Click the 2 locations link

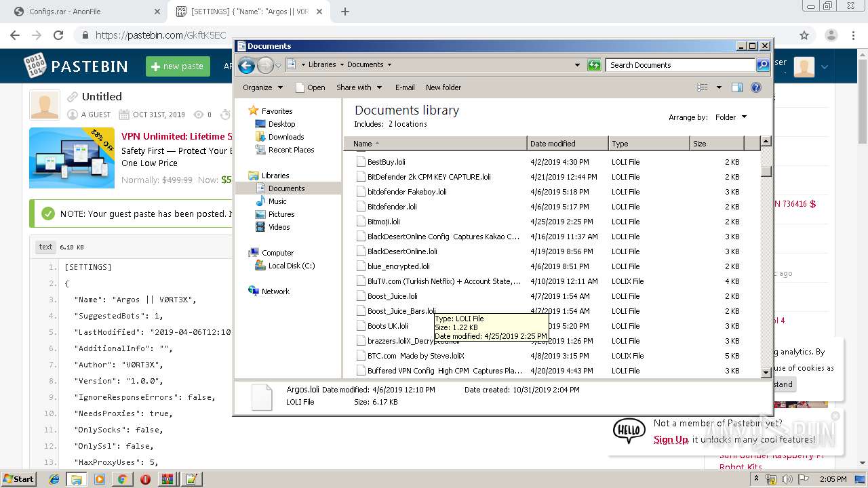click(408, 124)
